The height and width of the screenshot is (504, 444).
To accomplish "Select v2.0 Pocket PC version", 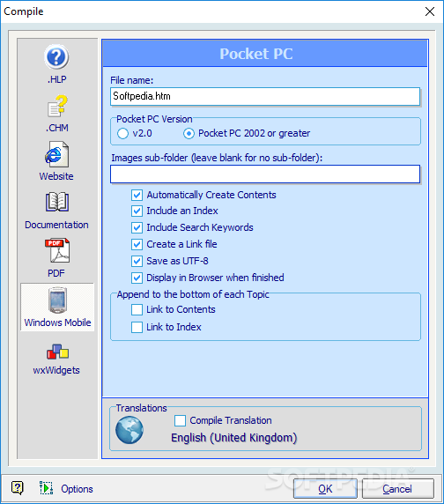I will click(122, 133).
